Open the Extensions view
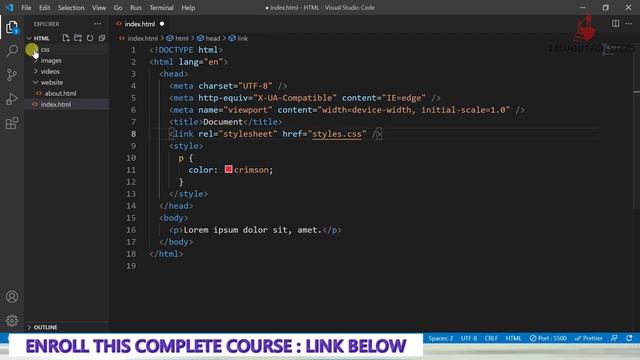Screen dimensions: 640x360 point(12,123)
